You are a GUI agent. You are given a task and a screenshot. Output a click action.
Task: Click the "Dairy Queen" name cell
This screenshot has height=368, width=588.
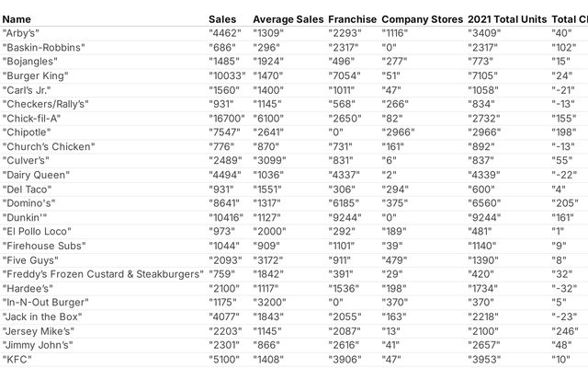click(36, 175)
